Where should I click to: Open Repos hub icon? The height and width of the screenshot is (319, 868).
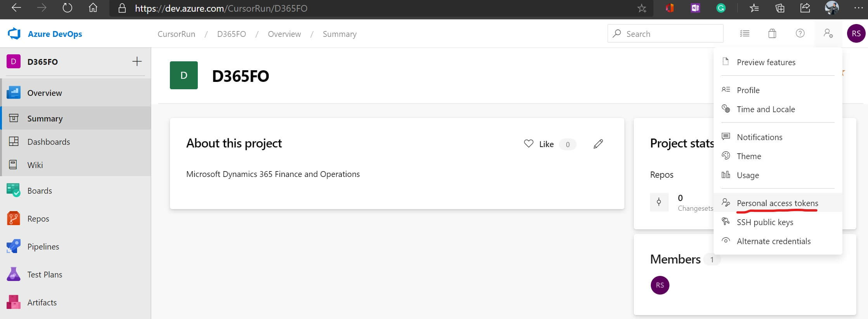14,218
